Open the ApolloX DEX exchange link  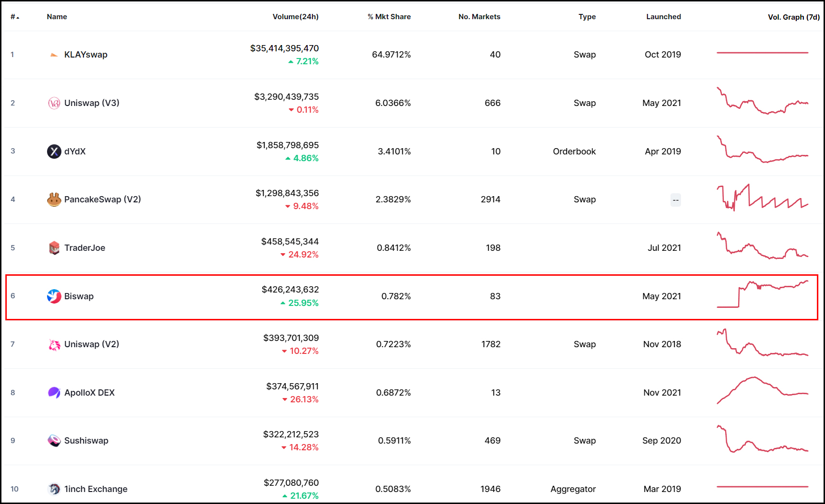coord(89,393)
